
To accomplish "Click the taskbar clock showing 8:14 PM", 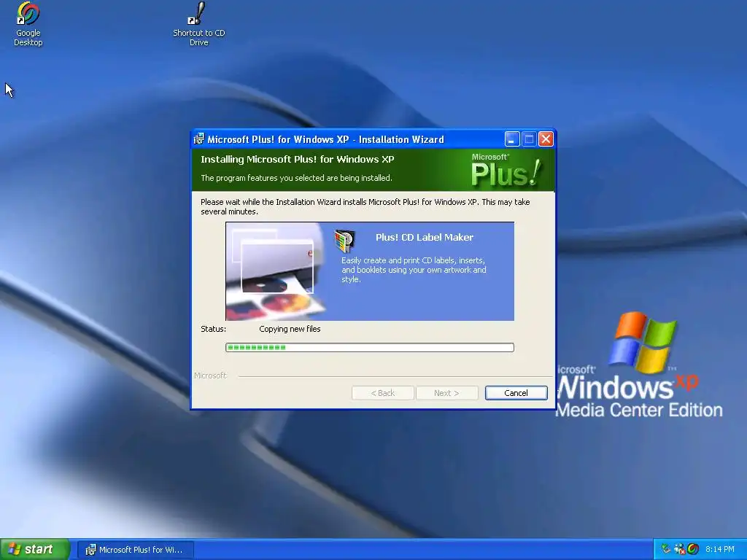I will (x=720, y=549).
